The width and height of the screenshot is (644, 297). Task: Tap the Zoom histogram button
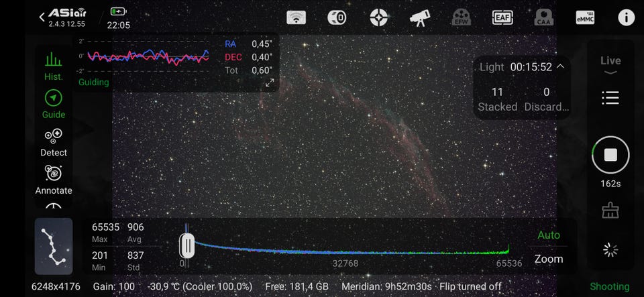(x=548, y=259)
